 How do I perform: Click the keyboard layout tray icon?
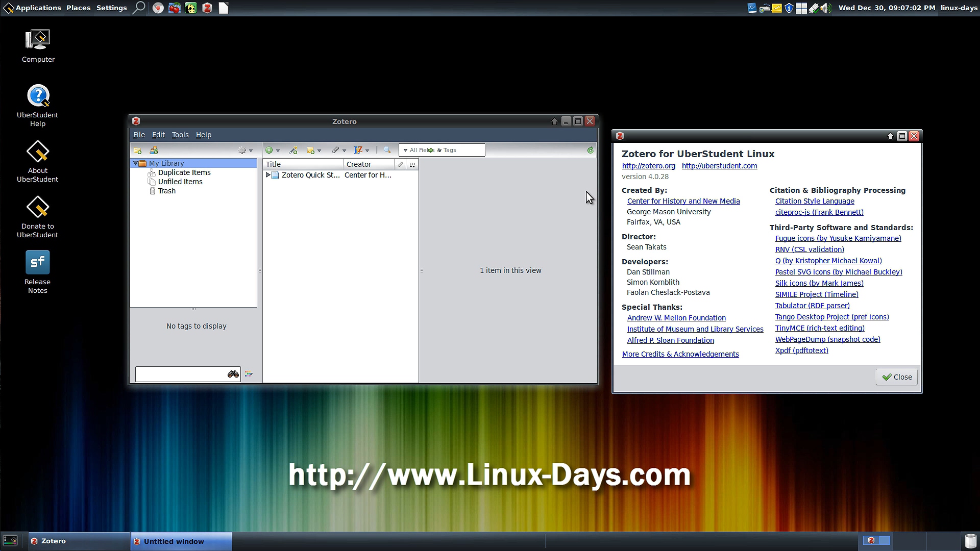coord(764,8)
